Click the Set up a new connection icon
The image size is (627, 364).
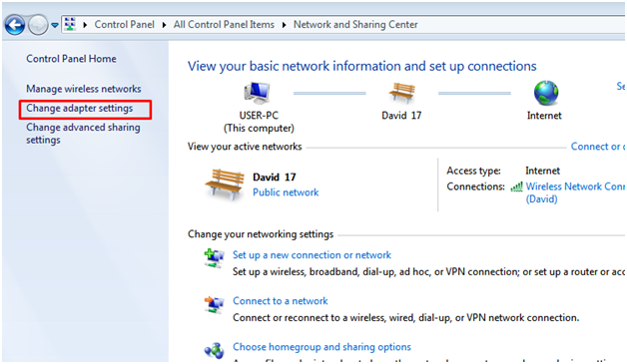coord(214,258)
